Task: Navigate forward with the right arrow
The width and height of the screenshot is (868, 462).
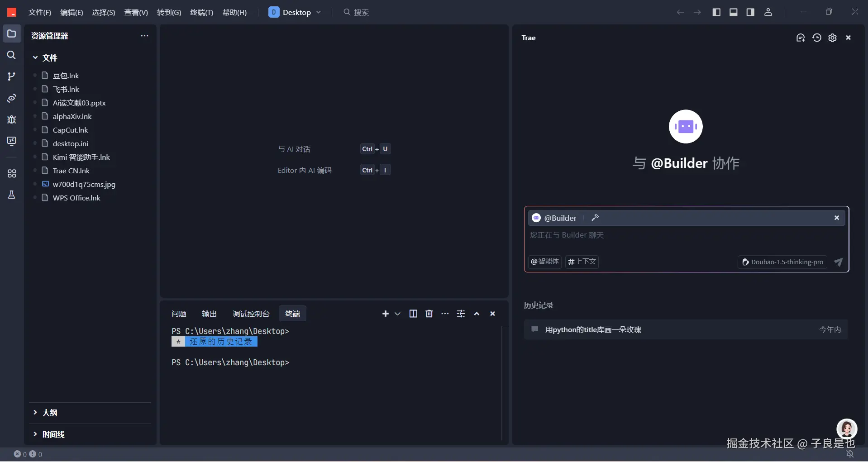Action: 697,12
